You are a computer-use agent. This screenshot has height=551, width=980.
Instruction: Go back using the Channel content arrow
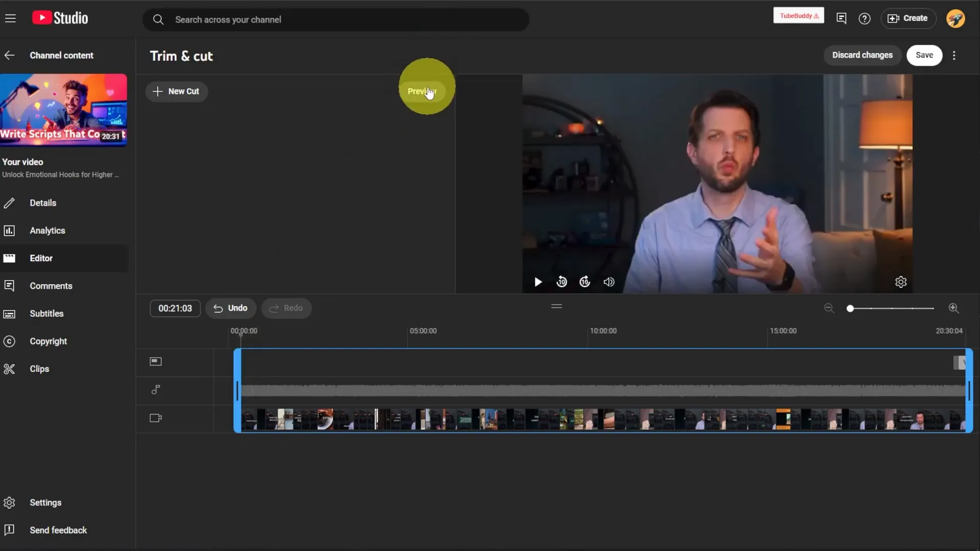(10, 55)
